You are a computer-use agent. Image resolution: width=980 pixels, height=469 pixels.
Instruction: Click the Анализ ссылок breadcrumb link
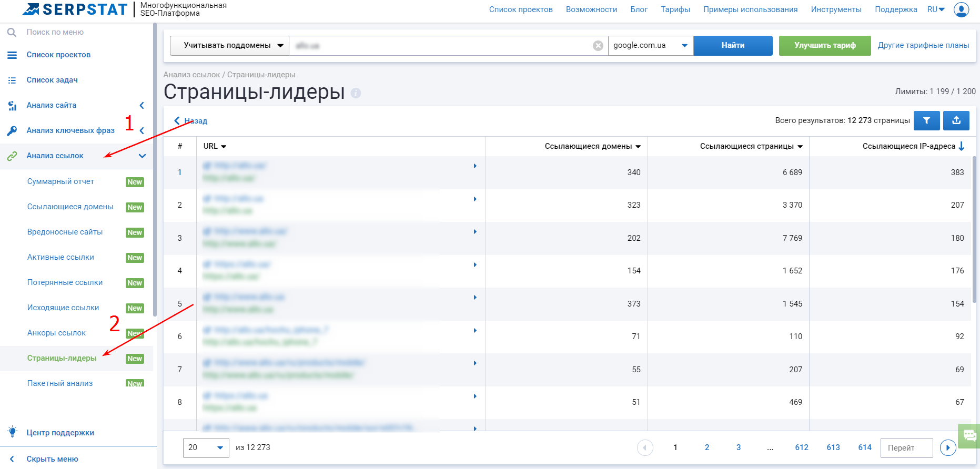(x=191, y=75)
